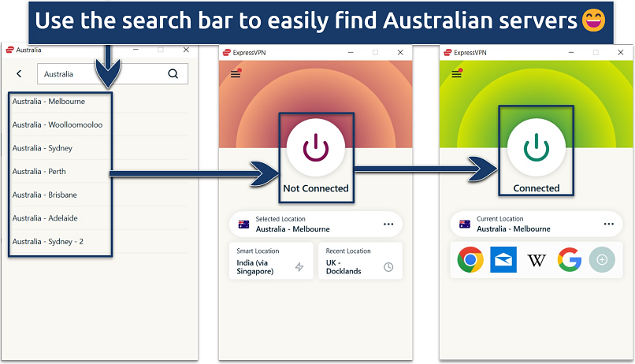Select Australia - Melbourne from results
The width and height of the screenshot is (635, 364).
pos(49,101)
